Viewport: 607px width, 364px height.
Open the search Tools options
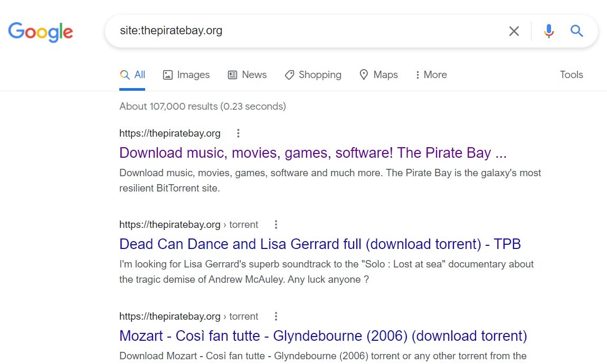coord(572,75)
